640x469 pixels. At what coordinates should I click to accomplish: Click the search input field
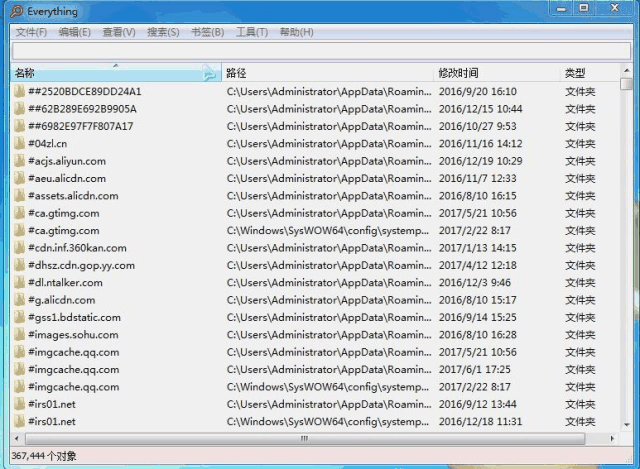[321, 51]
